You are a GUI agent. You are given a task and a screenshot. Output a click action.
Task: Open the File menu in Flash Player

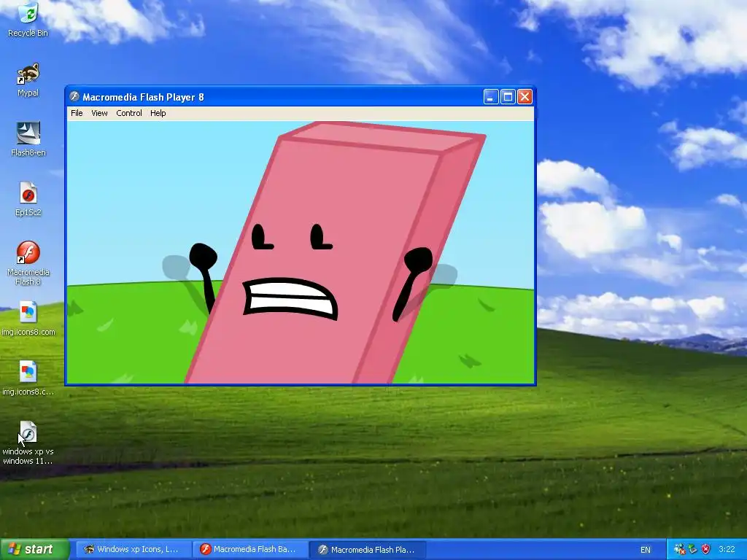click(x=77, y=113)
